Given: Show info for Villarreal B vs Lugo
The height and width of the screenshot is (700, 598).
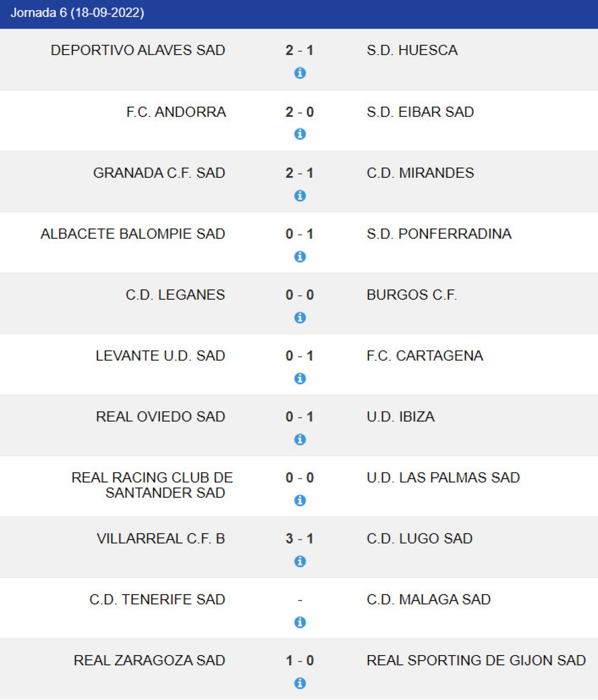Looking at the screenshot, I should click(x=300, y=561).
